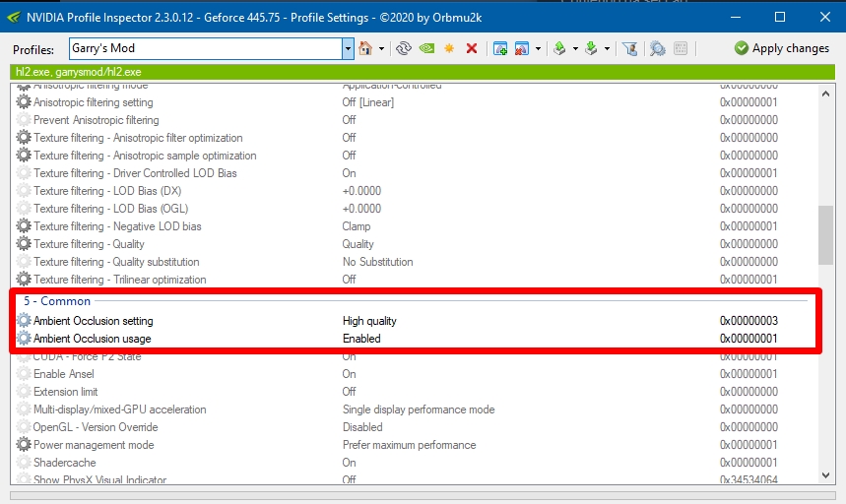Image resolution: width=846 pixels, height=504 pixels.
Task: Click Quality value in Texture filtering - Quality row
Action: pos(358,244)
